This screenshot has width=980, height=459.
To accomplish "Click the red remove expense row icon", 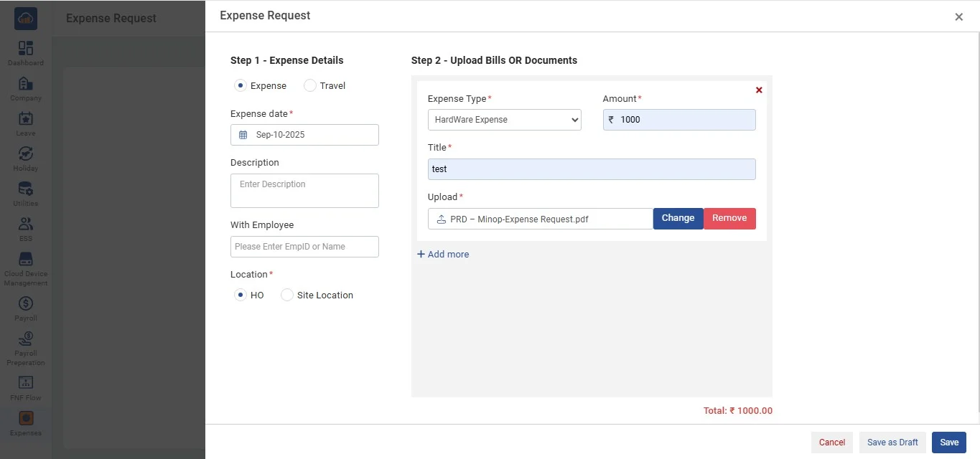I will tap(759, 90).
